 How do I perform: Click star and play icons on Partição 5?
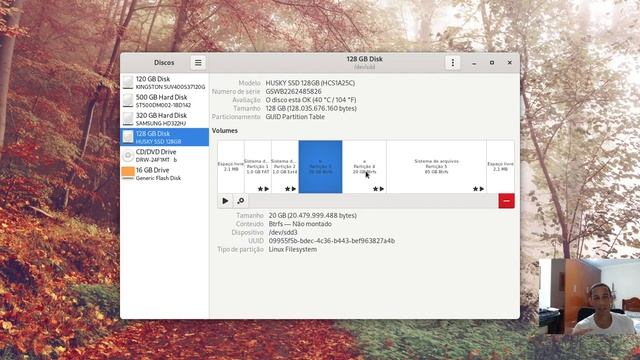(x=478, y=189)
